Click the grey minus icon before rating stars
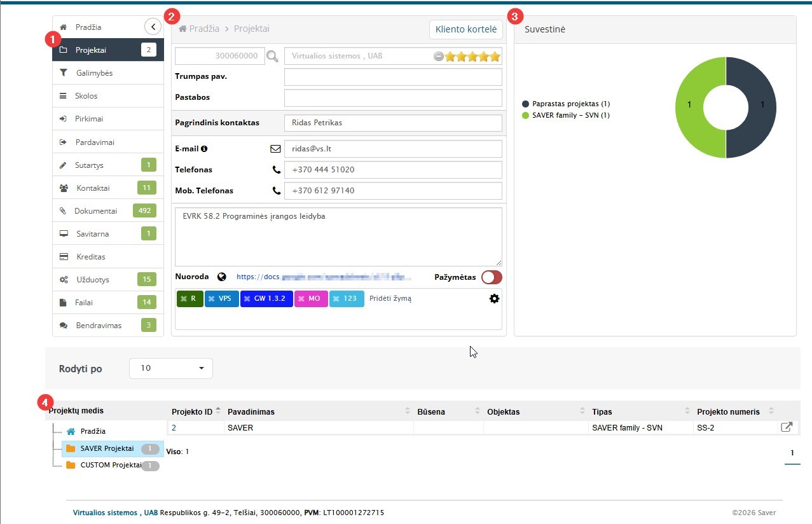The image size is (812, 524). coord(438,57)
